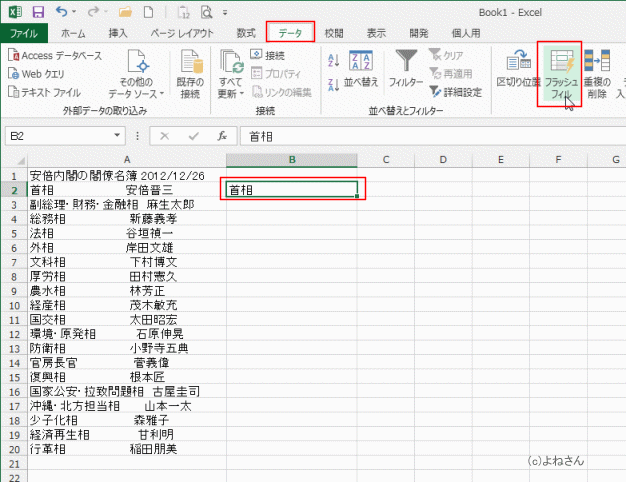
Task: Switch to the 開発 tab
Action: pos(419,33)
